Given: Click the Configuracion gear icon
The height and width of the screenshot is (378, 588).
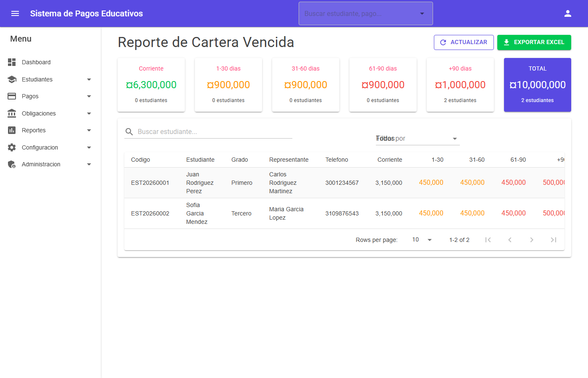Looking at the screenshot, I should pyautogui.click(x=12, y=147).
